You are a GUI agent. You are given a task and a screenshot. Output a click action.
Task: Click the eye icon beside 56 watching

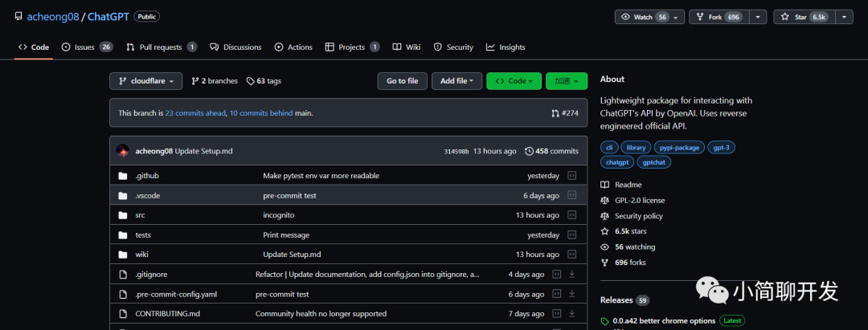604,247
